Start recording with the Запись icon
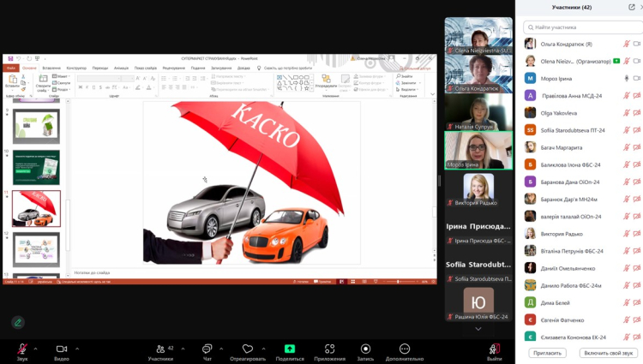 365,349
